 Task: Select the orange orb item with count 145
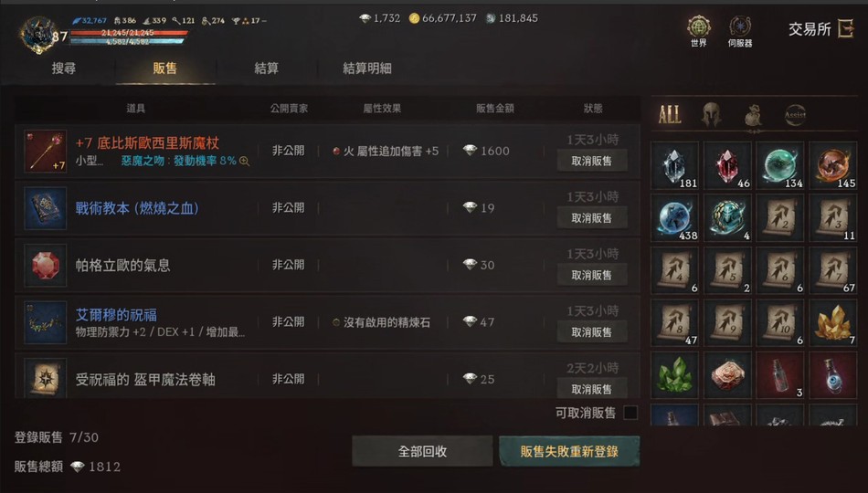[833, 165]
